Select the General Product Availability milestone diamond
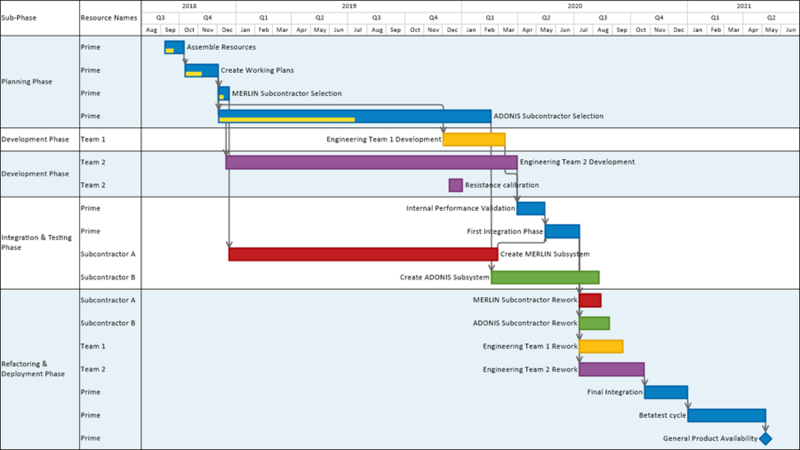Image resolution: width=800 pixels, height=450 pixels. tap(765, 438)
